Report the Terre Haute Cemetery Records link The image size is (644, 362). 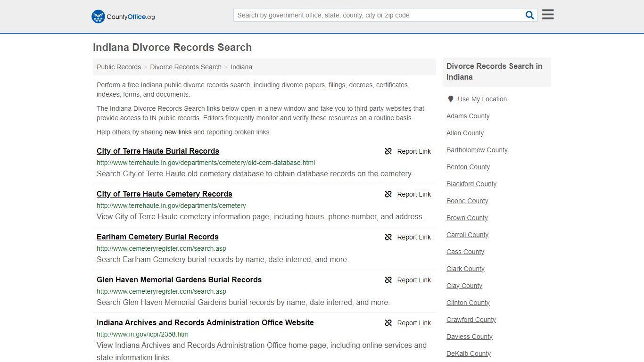point(414,194)
